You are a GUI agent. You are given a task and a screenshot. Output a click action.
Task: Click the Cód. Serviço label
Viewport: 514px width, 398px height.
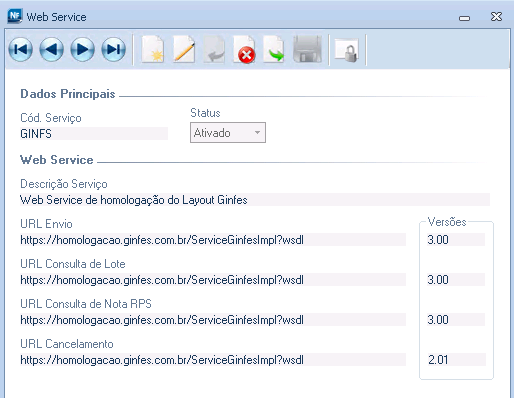coord(51,118)
